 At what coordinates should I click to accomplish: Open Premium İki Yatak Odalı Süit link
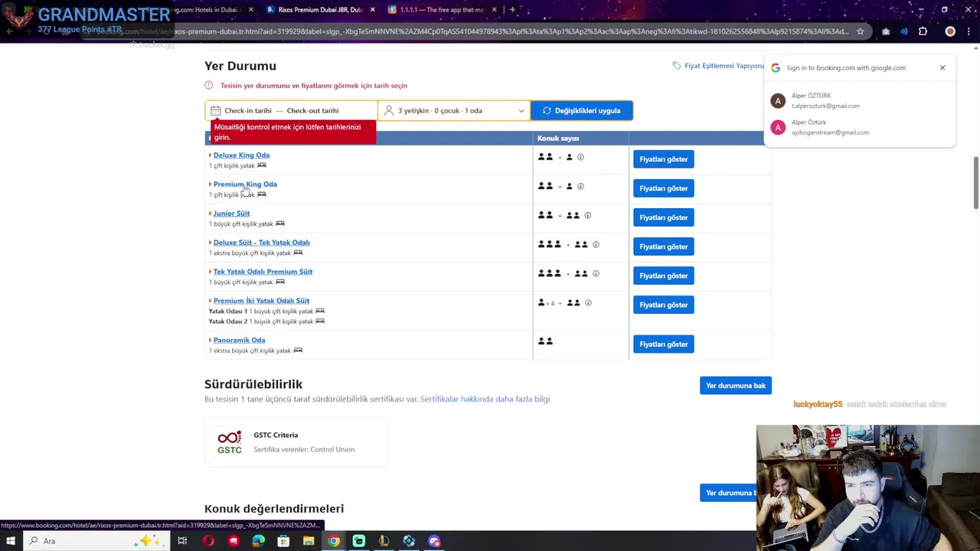tap(261, 301)
